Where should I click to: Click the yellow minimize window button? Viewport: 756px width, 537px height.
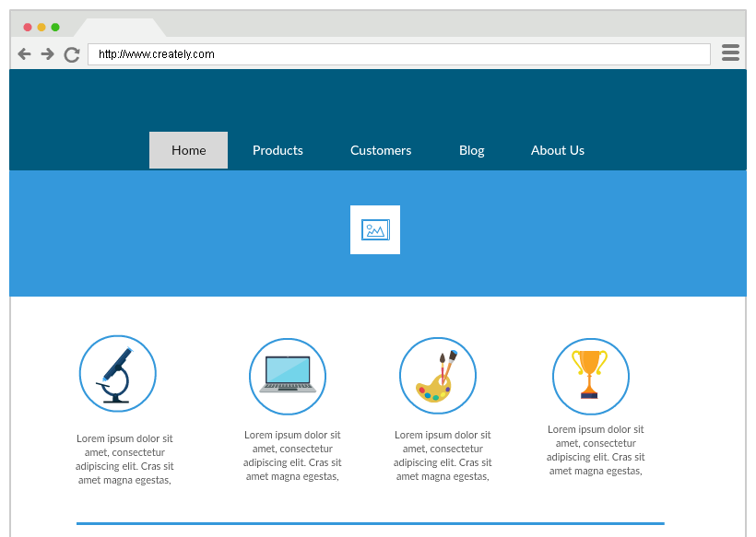[x=41, y=28]
